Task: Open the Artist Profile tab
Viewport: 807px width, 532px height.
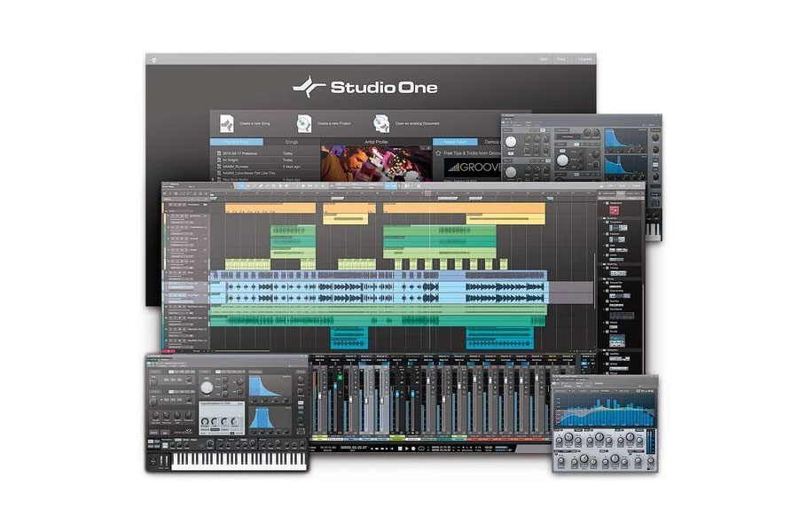Action: pos(376,142)
